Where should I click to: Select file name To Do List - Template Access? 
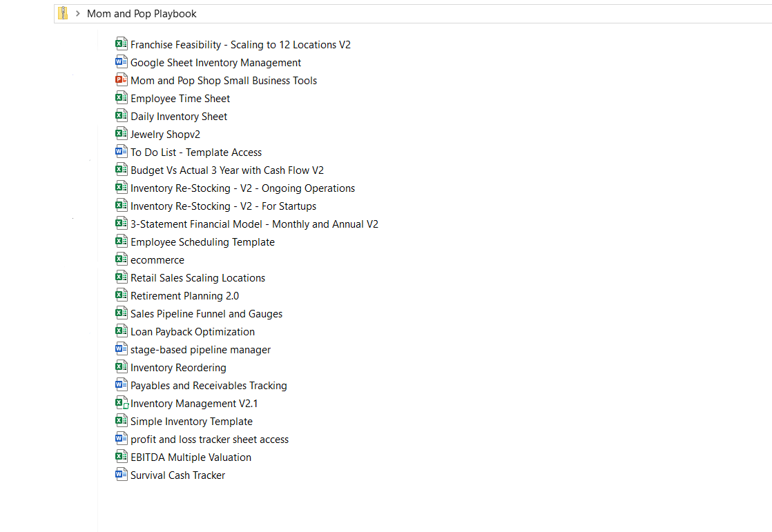[x=196, y=152]
